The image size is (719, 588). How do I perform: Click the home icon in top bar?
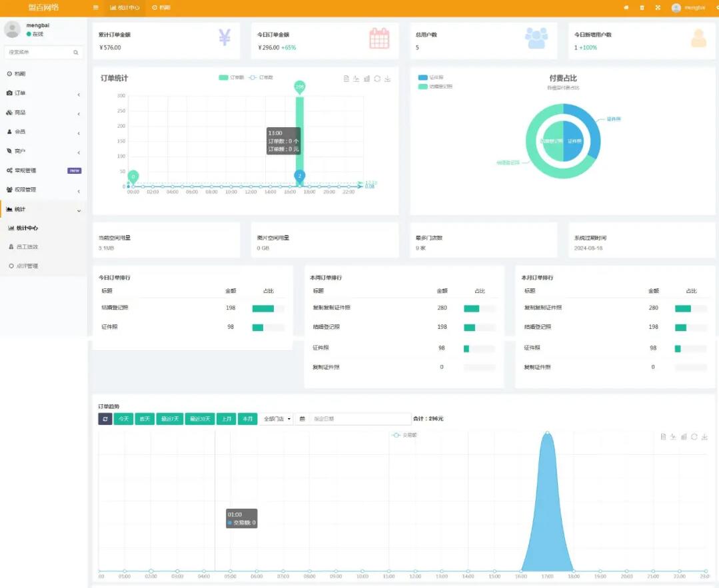[x=626, y=7]
